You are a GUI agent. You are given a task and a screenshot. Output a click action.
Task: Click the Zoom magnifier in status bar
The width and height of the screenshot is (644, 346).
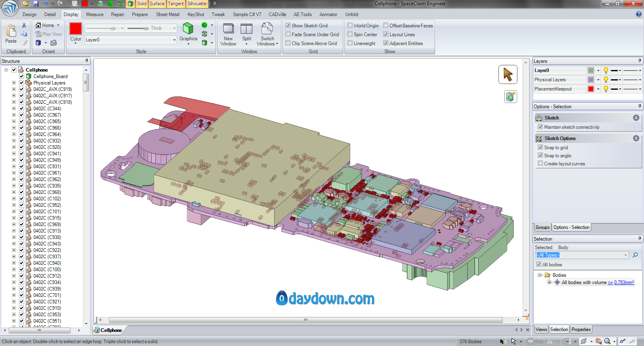click(607, 341)
